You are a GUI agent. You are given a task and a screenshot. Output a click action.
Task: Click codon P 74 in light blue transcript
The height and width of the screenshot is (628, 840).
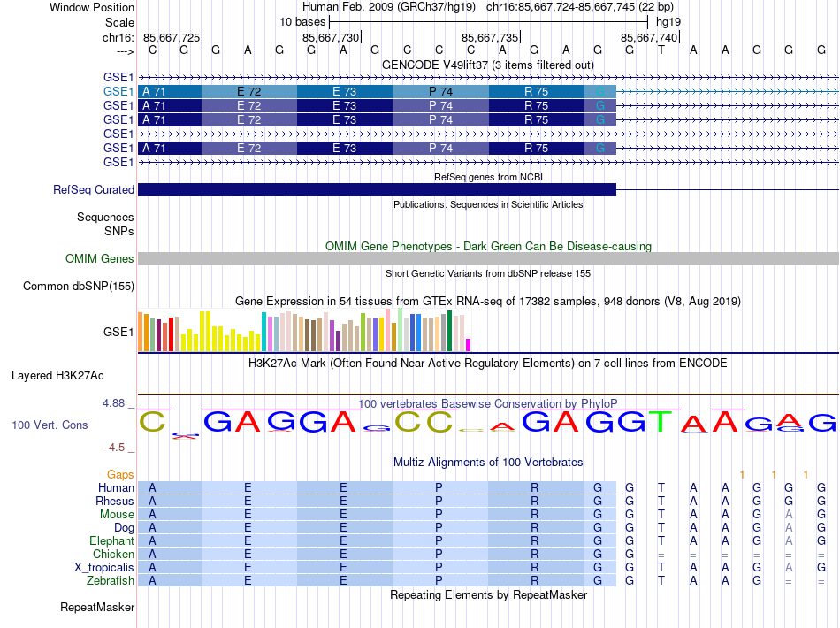click(x=440, y=92)
